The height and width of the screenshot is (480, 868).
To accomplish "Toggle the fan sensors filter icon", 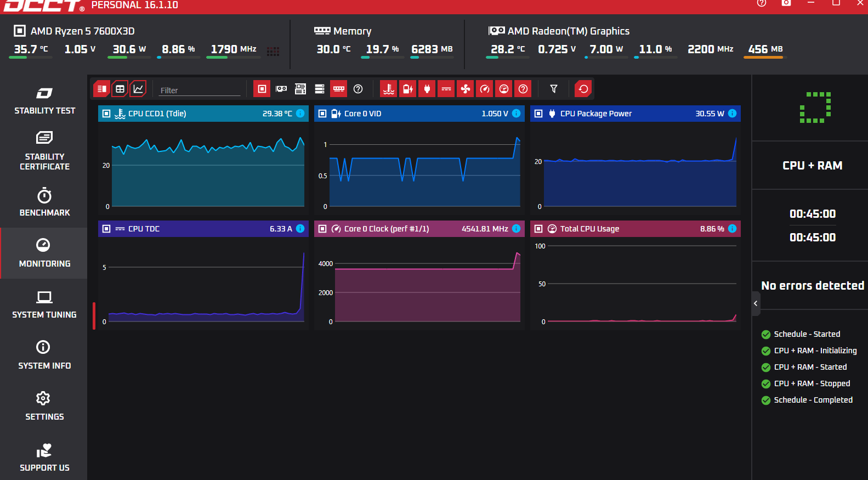I will click(x=466, y=89).
